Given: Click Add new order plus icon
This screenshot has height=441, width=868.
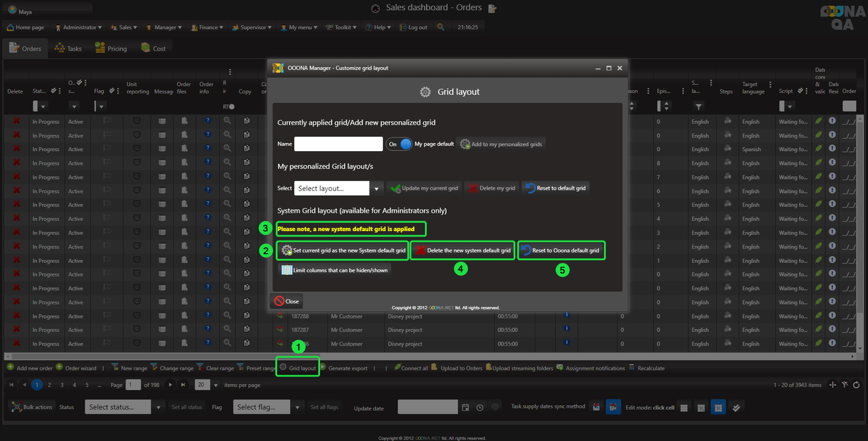Looking at the screenshot, I should (x=10, y=368).
